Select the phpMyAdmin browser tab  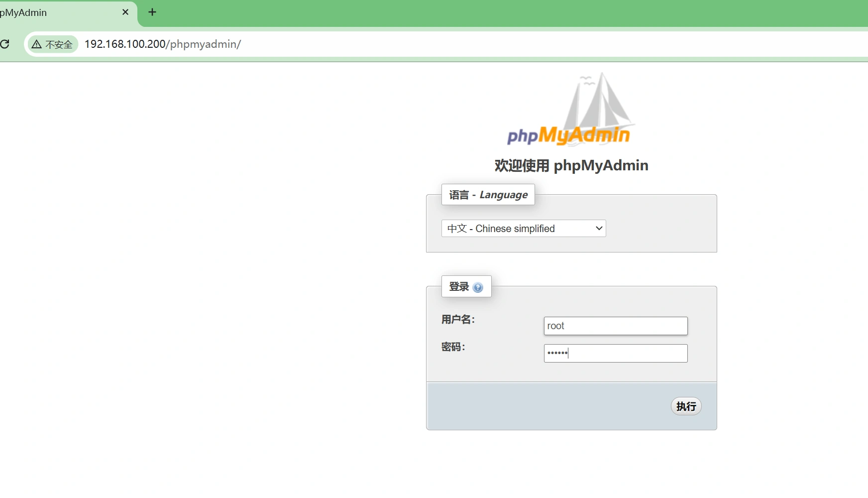[x=50, y=12]
